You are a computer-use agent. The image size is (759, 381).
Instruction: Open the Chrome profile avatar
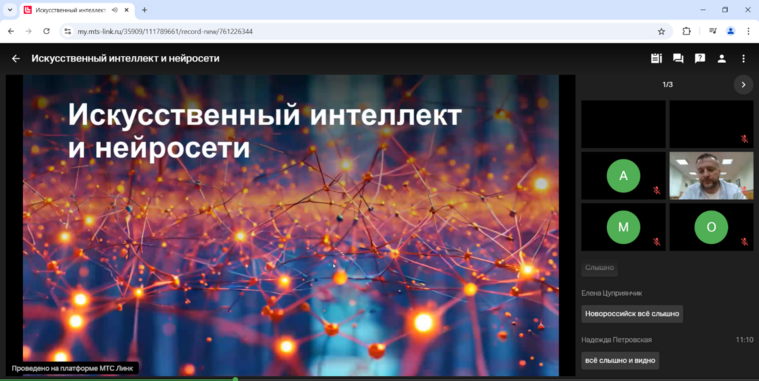coord(730,31)
